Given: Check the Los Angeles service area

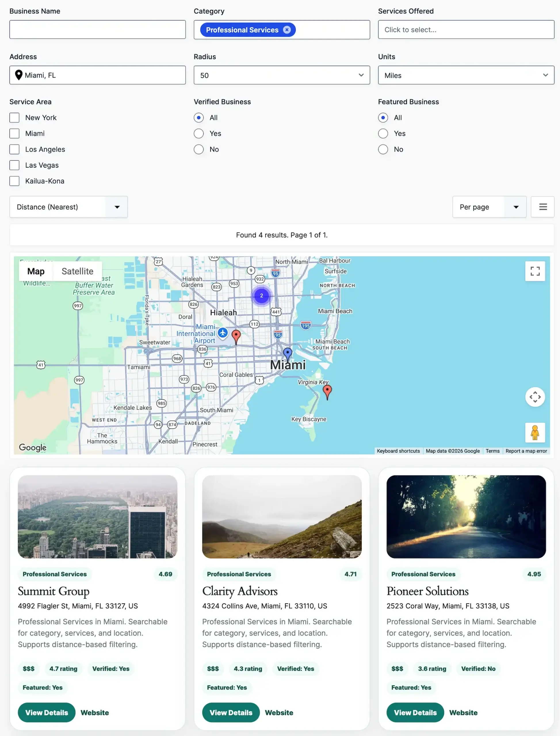Looking at the screenshot, I should 14,149.
